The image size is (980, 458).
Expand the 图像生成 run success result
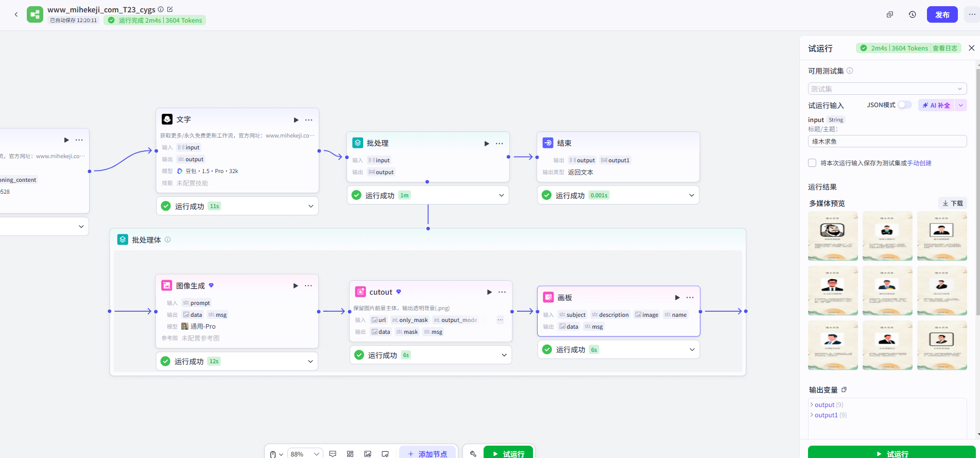(x=310, y=361)
